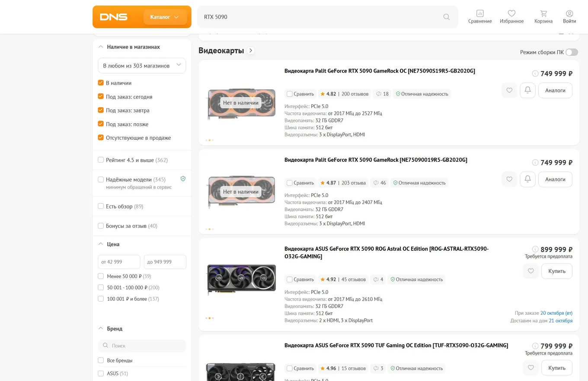Toggle Режим сборки ПК switch

572,52
